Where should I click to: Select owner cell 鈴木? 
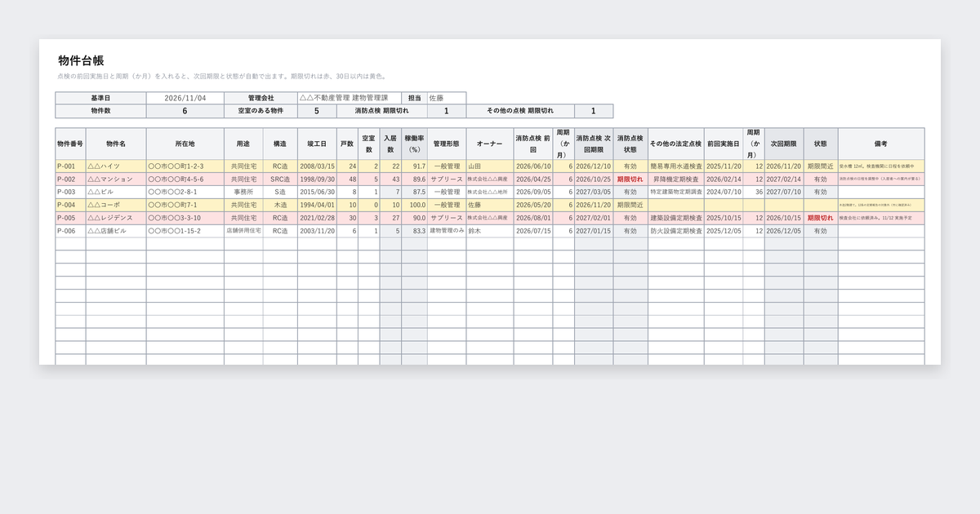[x=490, y=231]
